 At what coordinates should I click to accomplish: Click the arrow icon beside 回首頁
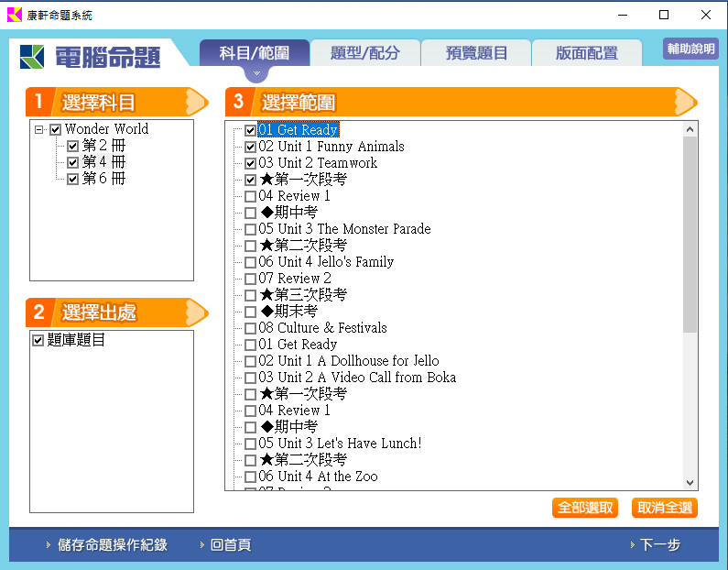coord(201,545)
